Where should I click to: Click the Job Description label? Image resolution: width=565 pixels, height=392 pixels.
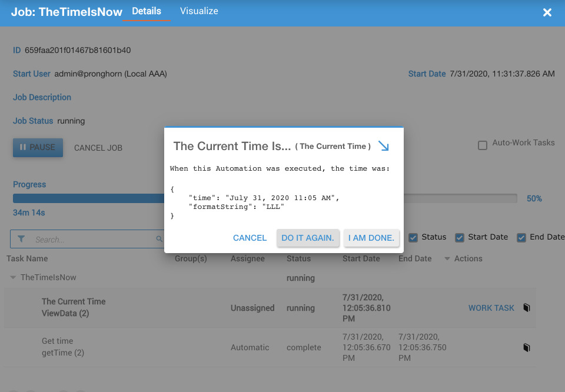42,97
